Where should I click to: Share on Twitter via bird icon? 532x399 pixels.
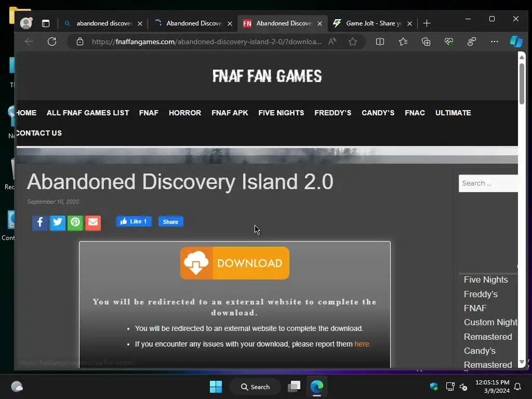coord(57,222)
